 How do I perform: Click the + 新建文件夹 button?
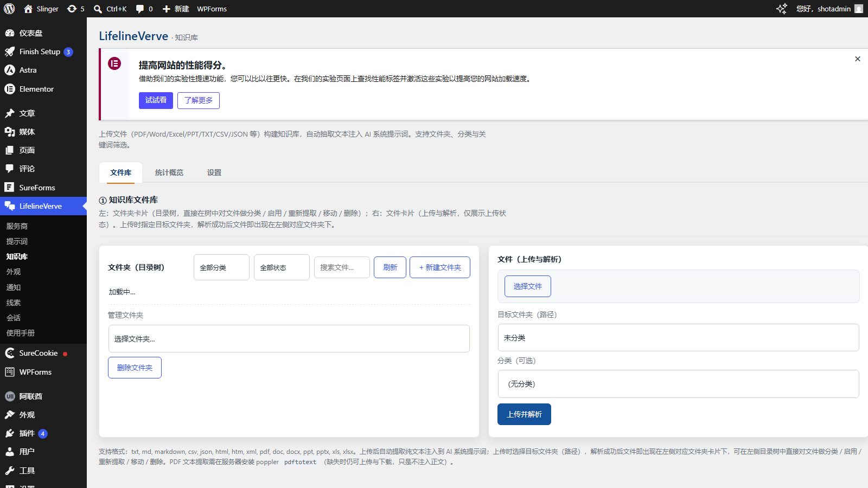pyautogui.click(x=440, y=267)
